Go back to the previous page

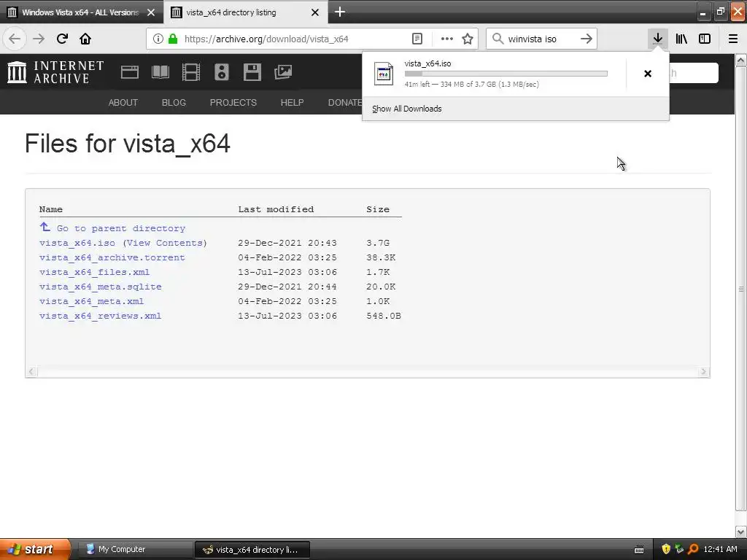pos(15,39)
